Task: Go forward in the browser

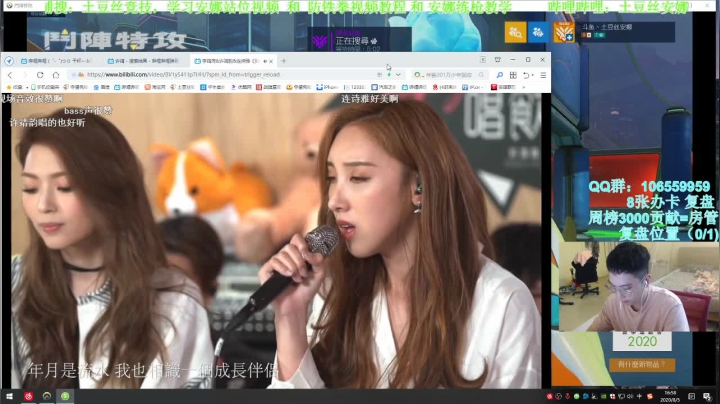Action: coord(25,75)
